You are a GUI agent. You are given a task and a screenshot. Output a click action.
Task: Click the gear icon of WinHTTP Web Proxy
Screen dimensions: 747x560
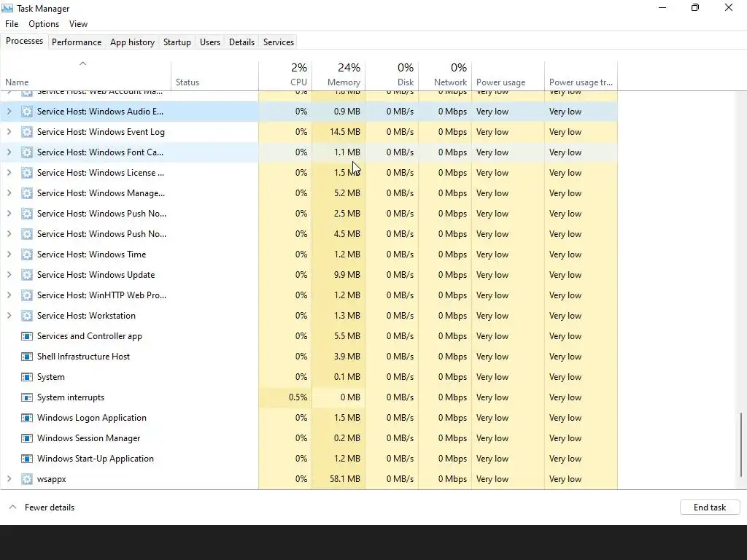pyautogui.click(x=27, y=295)
